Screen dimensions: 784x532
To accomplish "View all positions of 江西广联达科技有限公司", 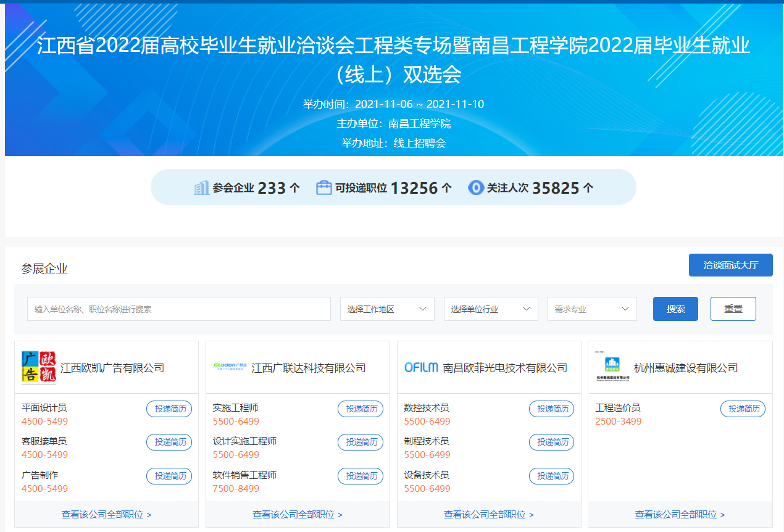I will [x=297, y=514].
